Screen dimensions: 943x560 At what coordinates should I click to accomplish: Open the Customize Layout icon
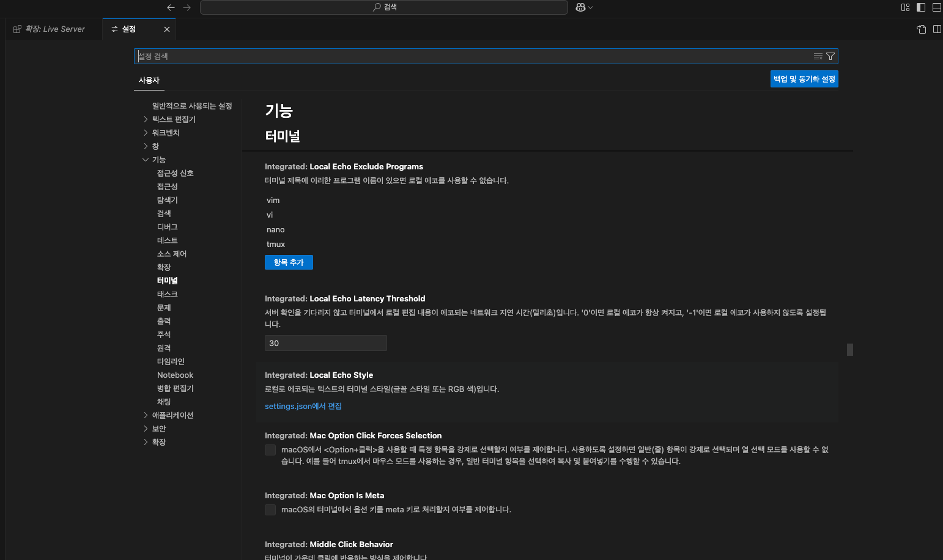click(x=905, y=7)
